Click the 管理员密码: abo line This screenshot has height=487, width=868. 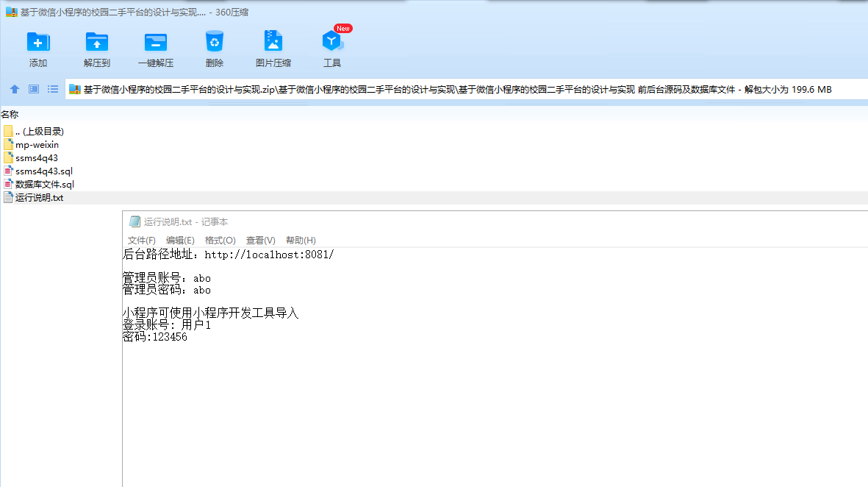click(x=167, y=290)
